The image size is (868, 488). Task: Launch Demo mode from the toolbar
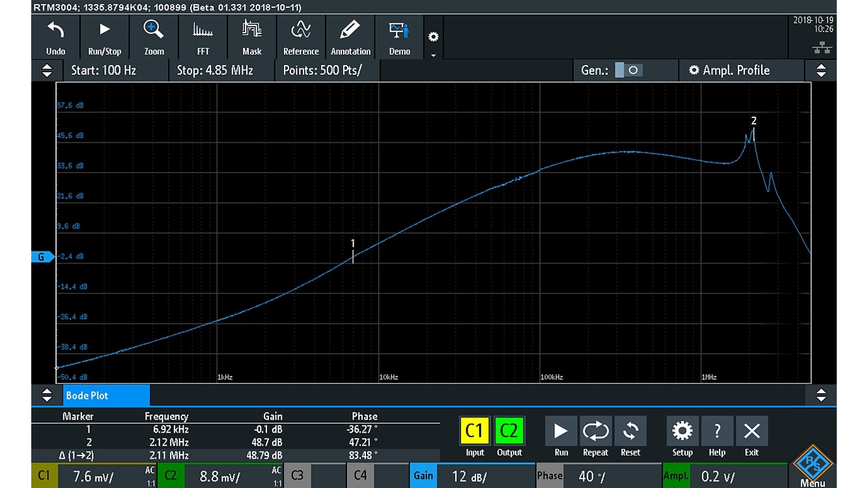coord(400,36)
